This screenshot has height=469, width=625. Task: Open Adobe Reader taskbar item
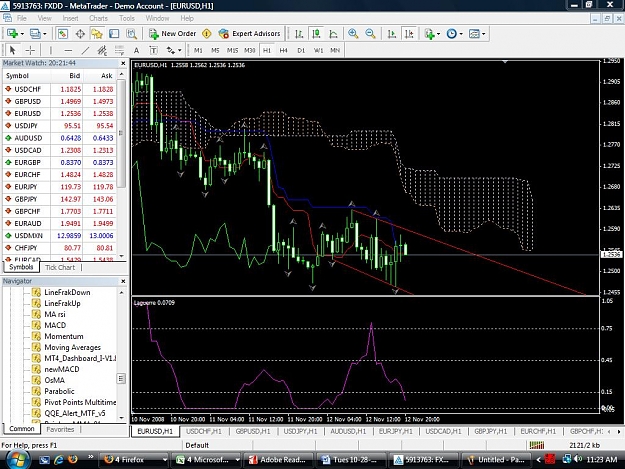pyautogui.click(x=277, y=459)
